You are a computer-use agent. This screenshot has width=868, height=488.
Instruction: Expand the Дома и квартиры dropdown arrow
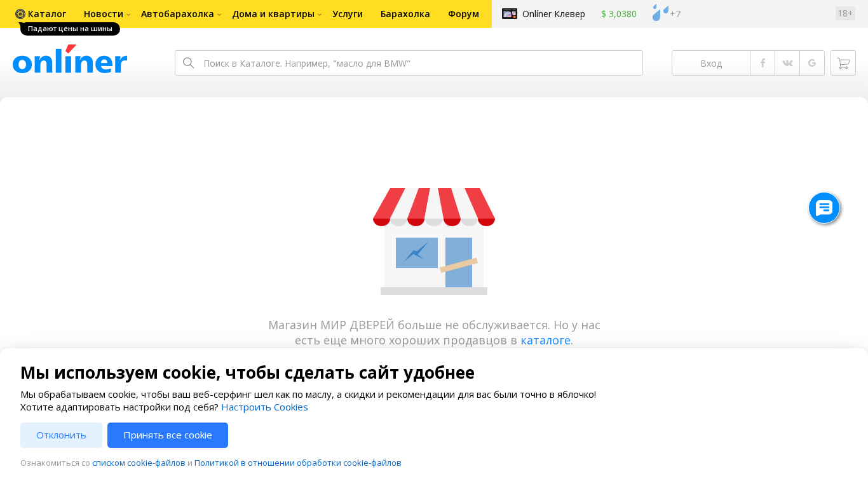(320, 15)
